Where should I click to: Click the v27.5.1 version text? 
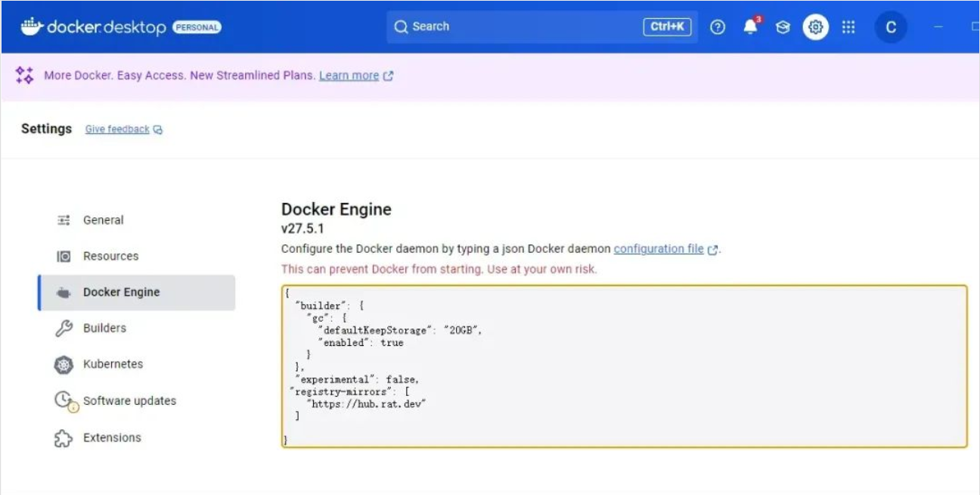pyautogui.click(x=303, y=229)
